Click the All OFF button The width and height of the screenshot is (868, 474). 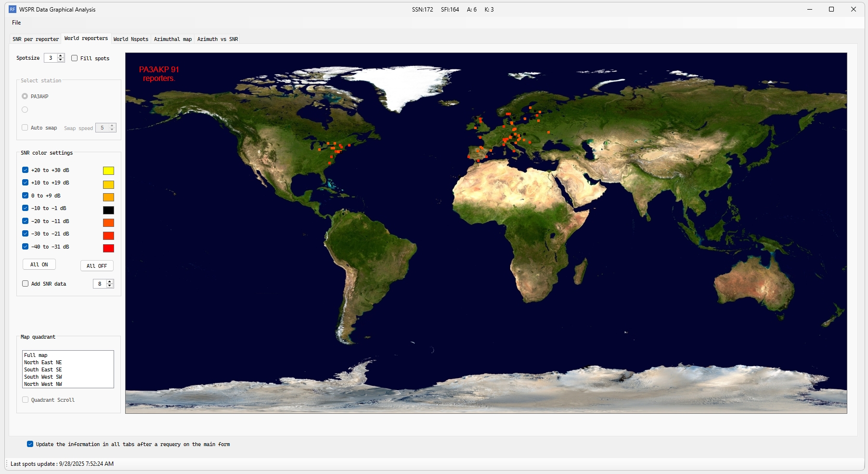97,266
